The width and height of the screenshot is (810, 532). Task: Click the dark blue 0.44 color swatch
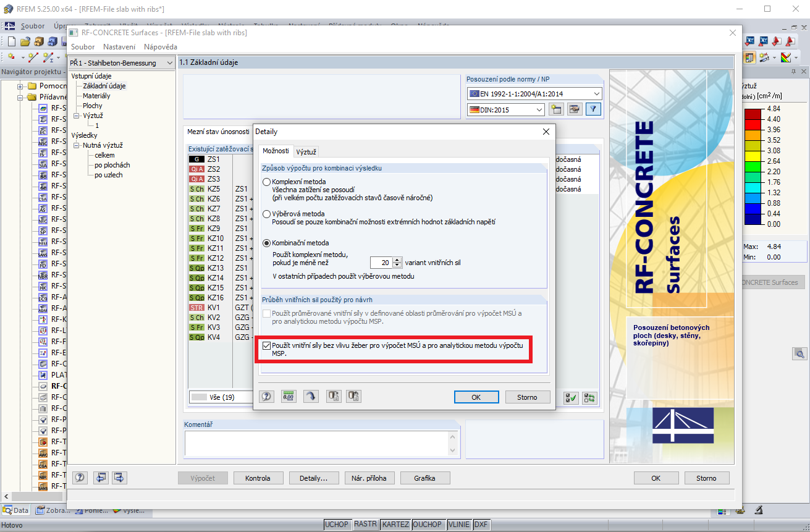point(753,219)
